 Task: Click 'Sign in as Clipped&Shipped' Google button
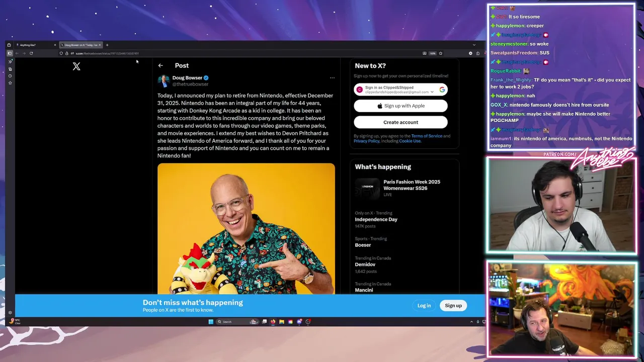(x=400, y=89)
